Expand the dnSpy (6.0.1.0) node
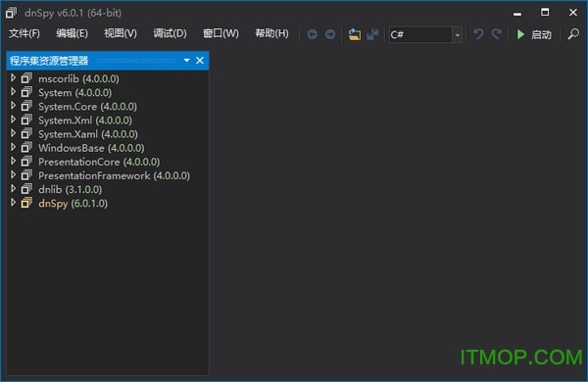 (13, 203)
